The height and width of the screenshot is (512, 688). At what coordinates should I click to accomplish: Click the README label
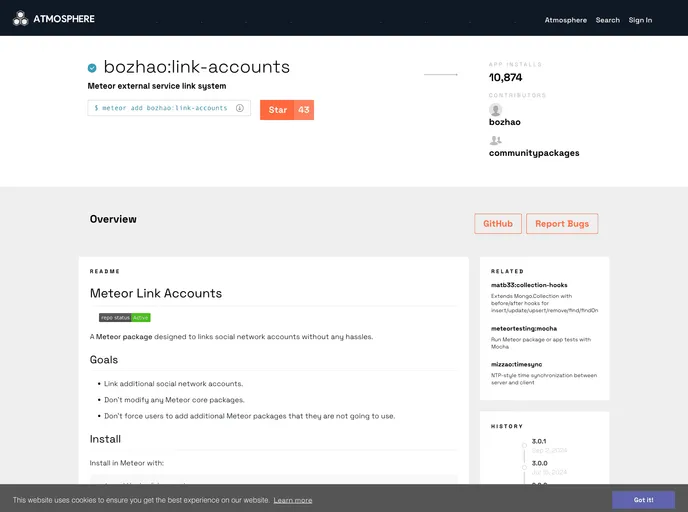[x=104, y=272]
